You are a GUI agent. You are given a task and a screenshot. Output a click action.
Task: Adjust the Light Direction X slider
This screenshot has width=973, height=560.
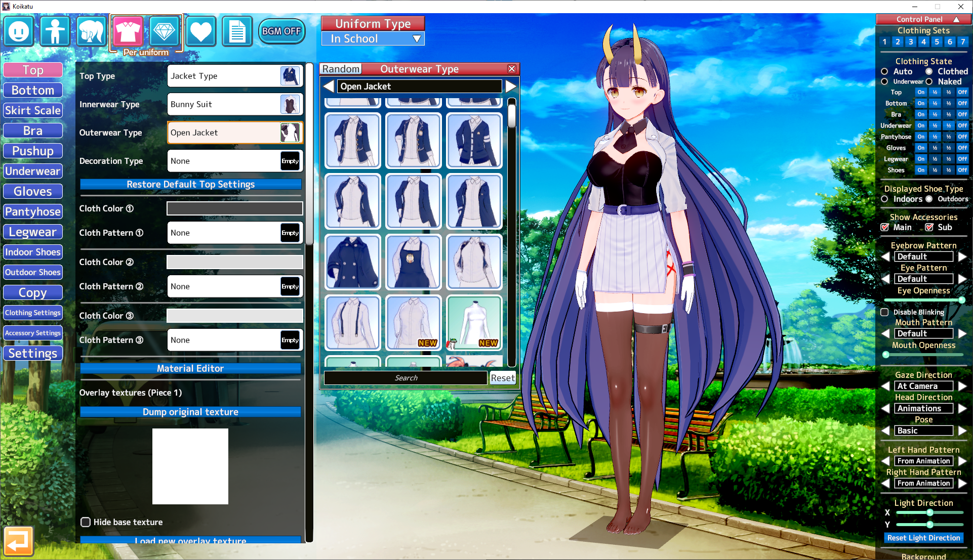(x=929, y=512)
